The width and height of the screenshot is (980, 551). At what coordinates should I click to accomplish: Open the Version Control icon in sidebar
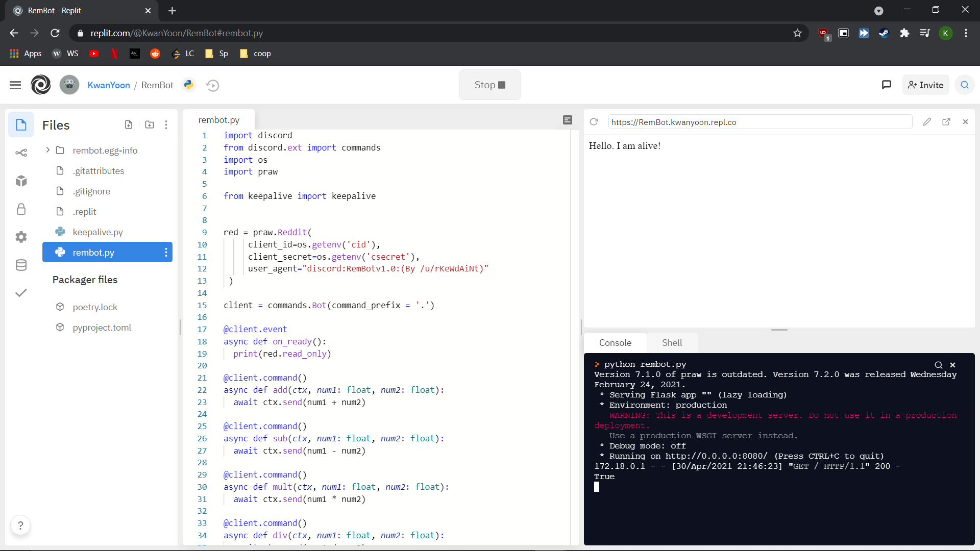point(21,153)
